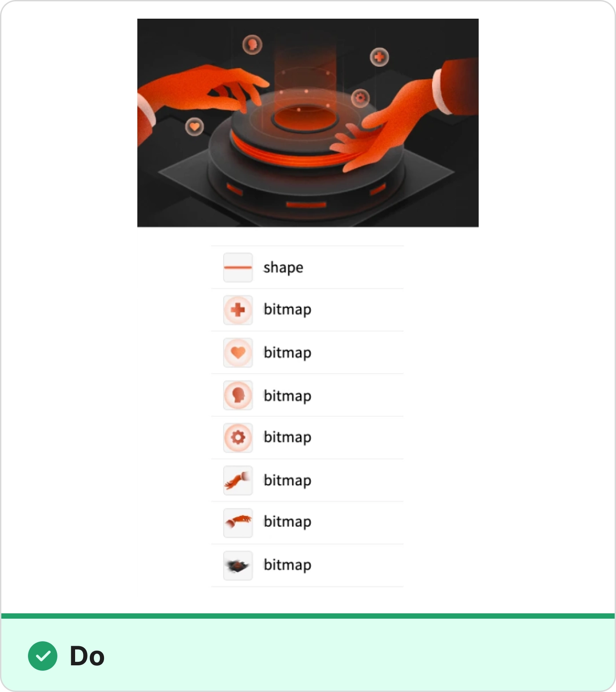616x692 pixels.
Task: Click the floating head icon in the illustration
Action: (252, 44)
